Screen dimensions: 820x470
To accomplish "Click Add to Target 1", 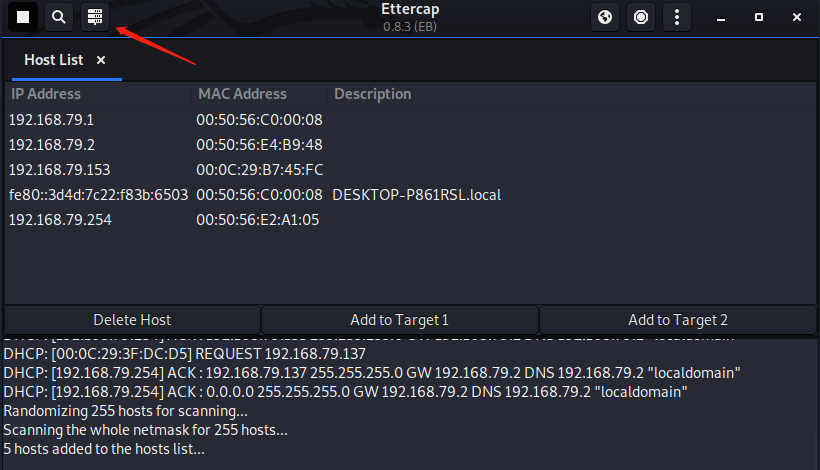I will click(399, 320).
